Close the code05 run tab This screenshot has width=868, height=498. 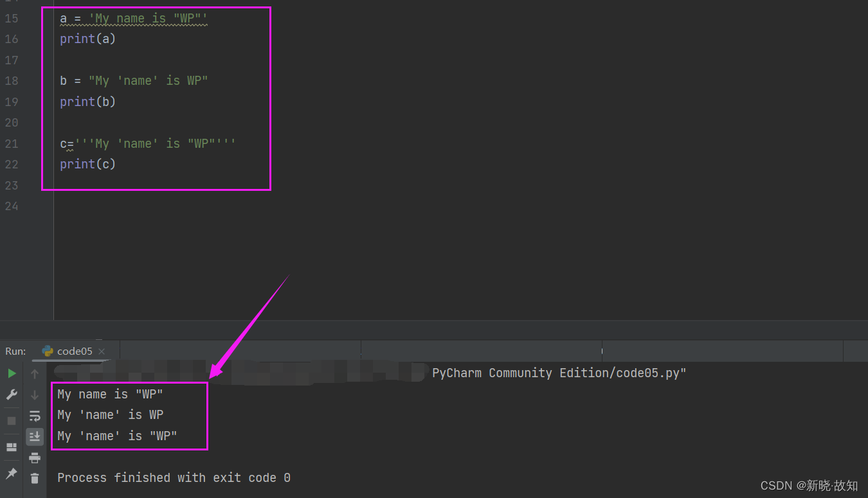(x=101, y=351)
